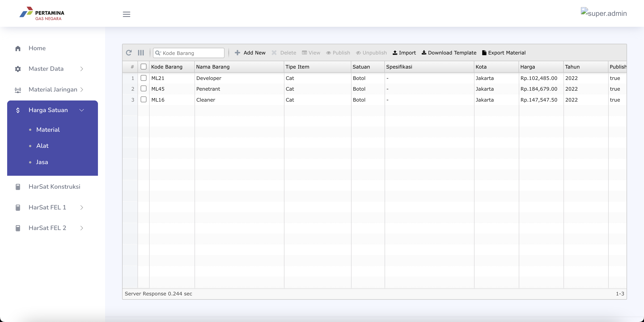Focus the Kode Barang search field

click(189, 53)
